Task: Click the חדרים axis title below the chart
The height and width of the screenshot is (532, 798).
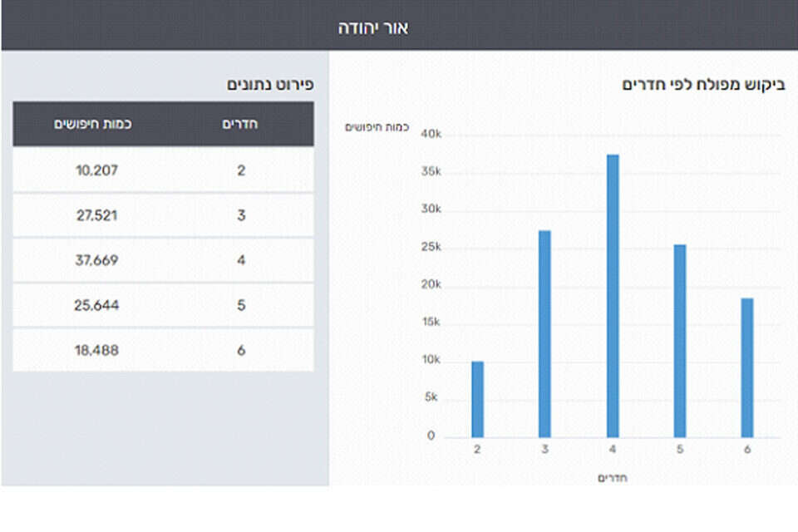Action: click(612, 478)
